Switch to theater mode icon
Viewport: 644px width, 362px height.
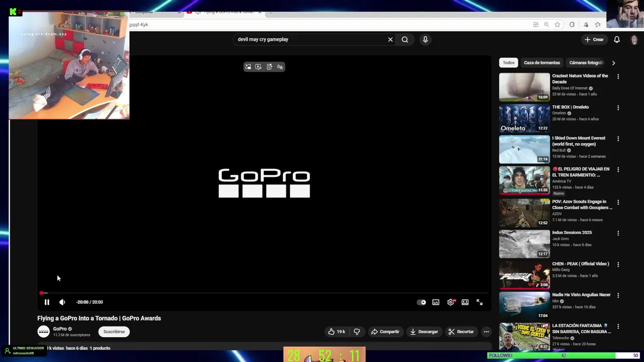point(465,302)
